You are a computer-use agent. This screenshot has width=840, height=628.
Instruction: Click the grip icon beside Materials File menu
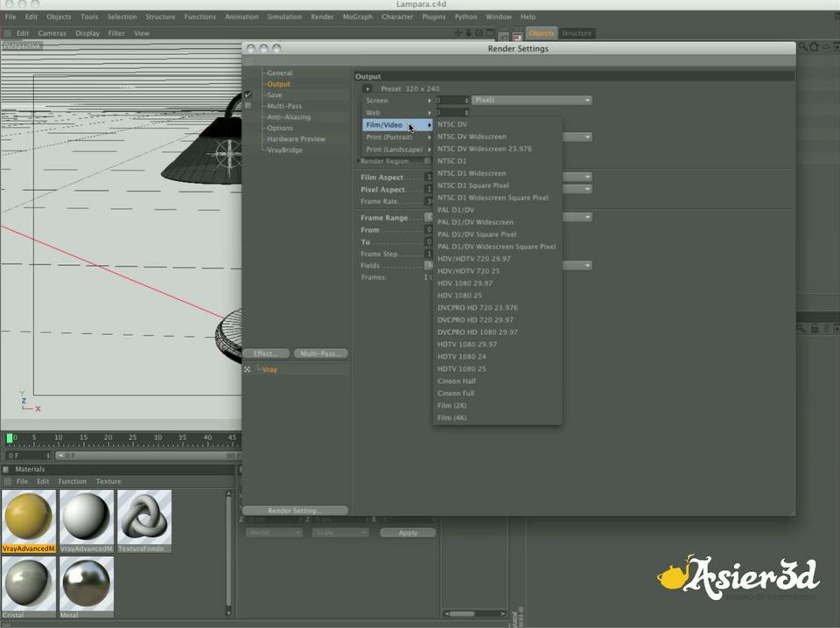(x=7, y=481)
